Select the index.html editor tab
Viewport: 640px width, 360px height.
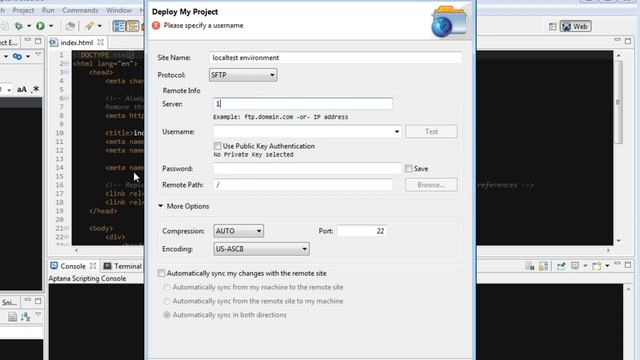coord(77,42)
